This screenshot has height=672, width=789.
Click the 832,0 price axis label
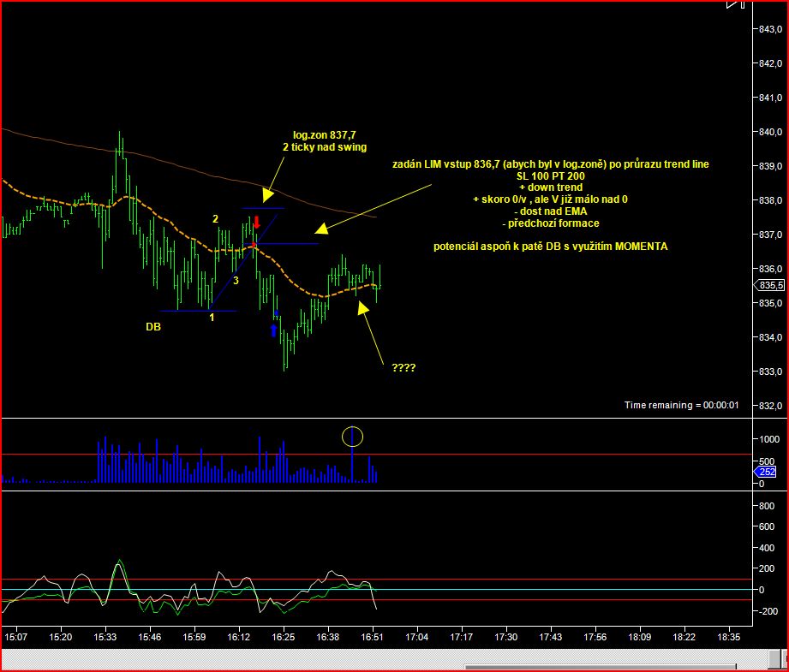(770, 406)
